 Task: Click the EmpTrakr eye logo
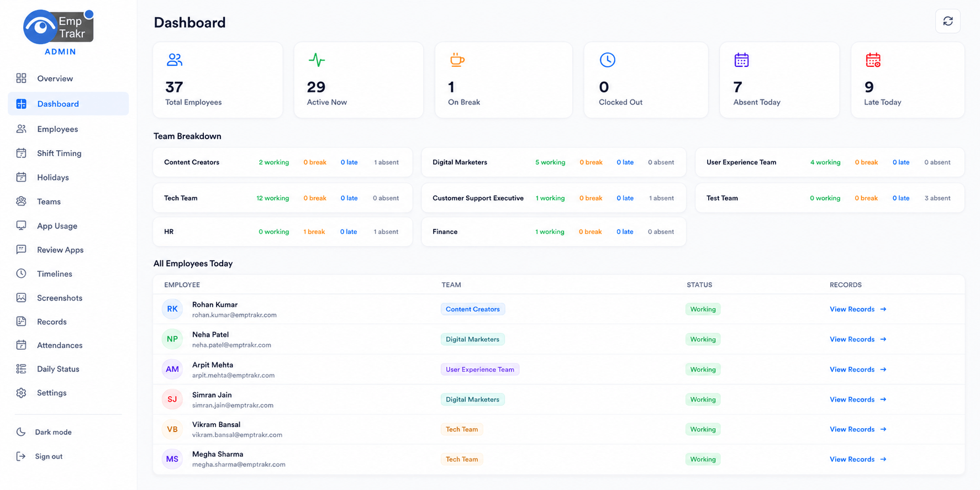[x=59, y=27]
